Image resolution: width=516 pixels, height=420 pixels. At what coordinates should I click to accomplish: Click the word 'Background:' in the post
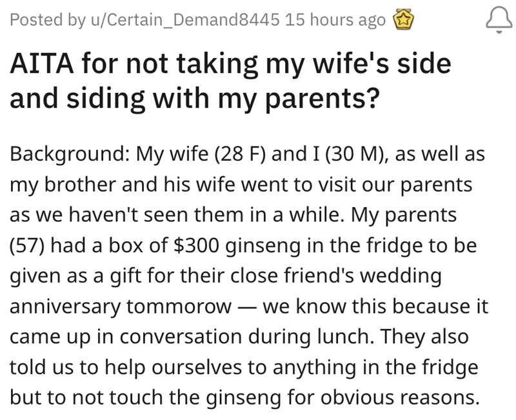pos(70,154)
